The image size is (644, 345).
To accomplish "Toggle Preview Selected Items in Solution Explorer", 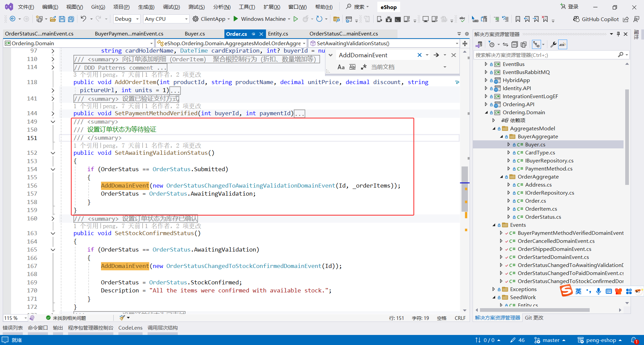I will (562, 44).
